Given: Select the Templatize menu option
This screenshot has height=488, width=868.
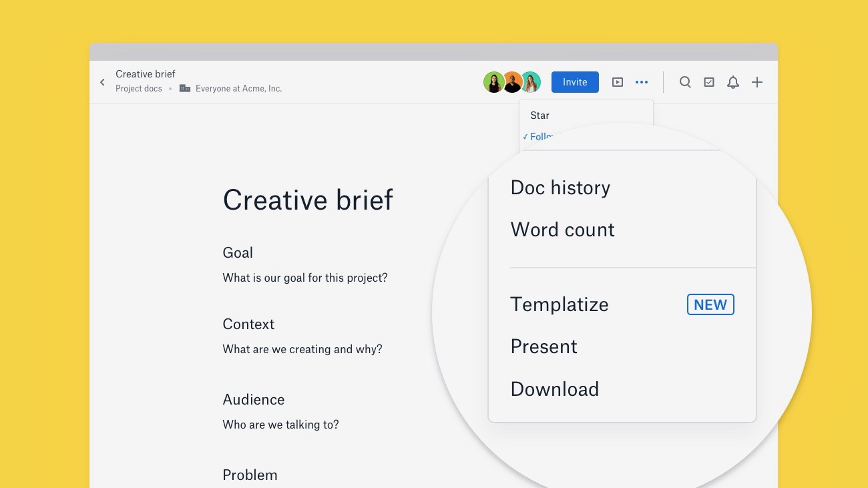Looking at the screenshot, I should point(560,305).
